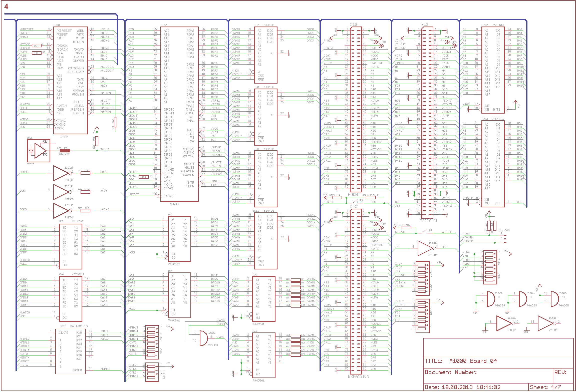Screen dimensions: 576x392
Task: Click the "REV:" field in title block
Action: 560,372
